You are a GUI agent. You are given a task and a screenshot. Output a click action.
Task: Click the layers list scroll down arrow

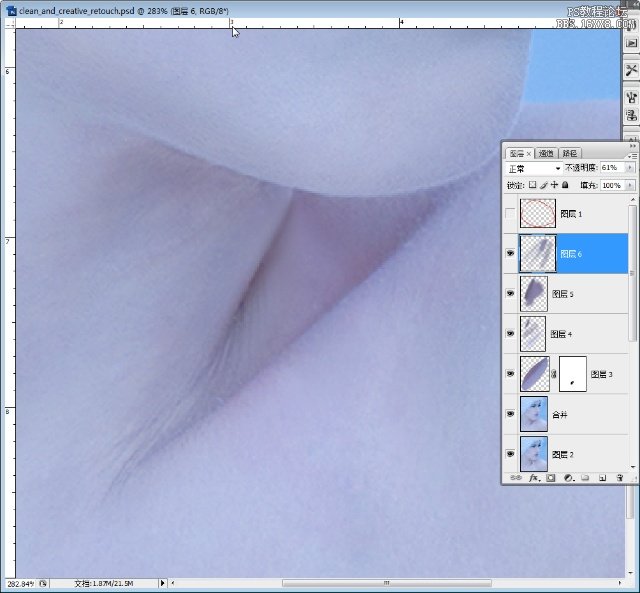[x=633, y=467]
